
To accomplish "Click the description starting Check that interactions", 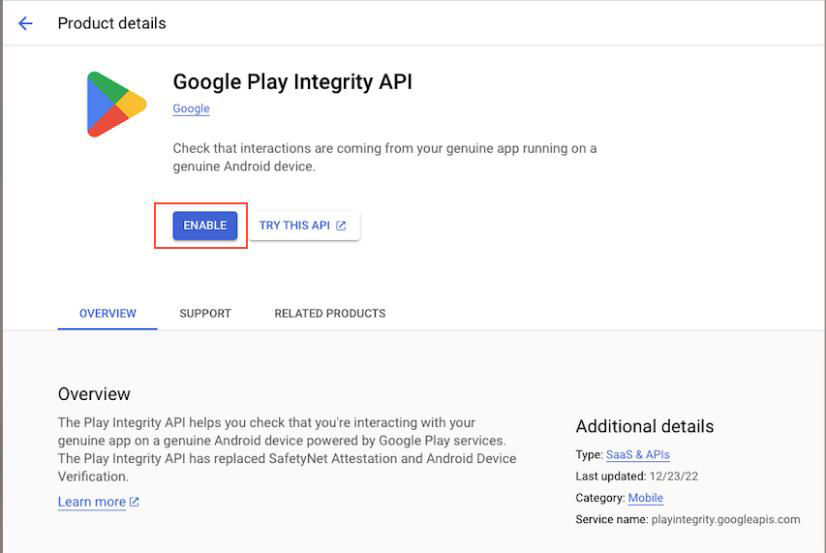I will point(385,157).
